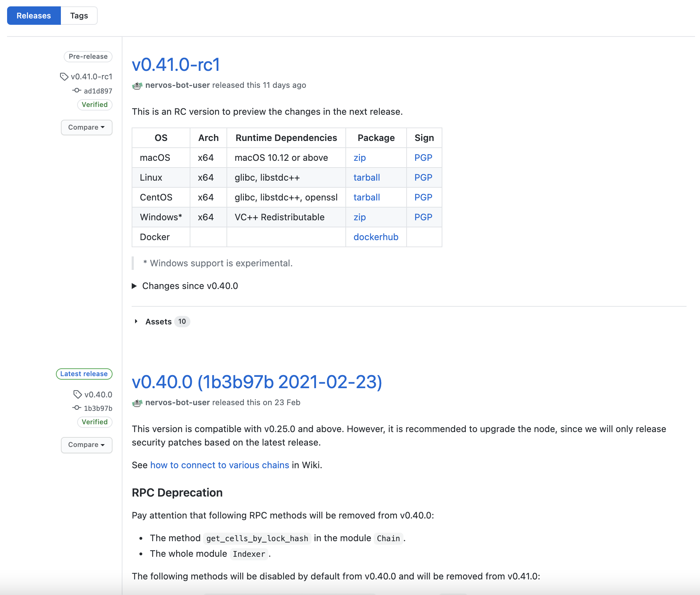Click the v0.40.0 tag icon
The image size is (700, 595).
coord(78,394)
